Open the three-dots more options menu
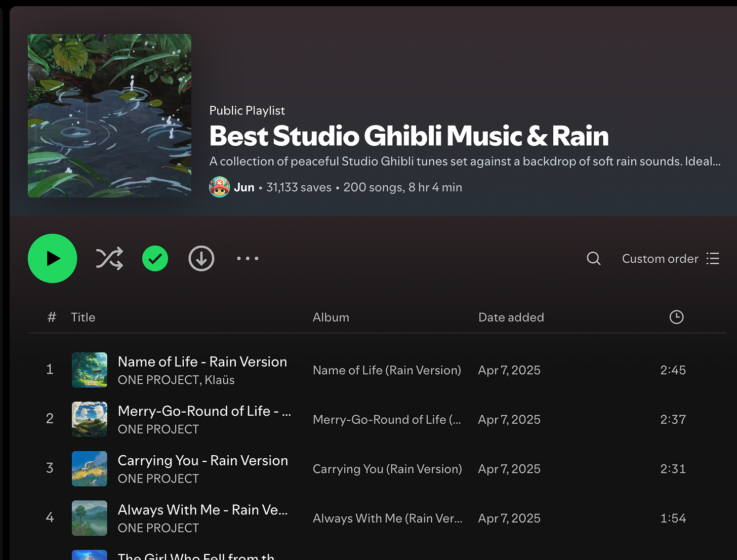Image resolution: width=737 pixels, height=560 pixels. pos(248,258)
